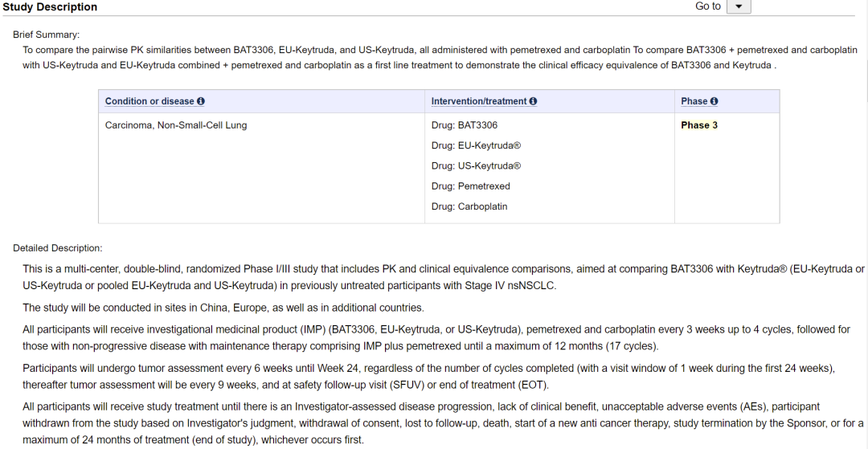Click the paragraph about sites in China, Europe
This screenshot has width=868, height=449.
(x=223, y=308)
